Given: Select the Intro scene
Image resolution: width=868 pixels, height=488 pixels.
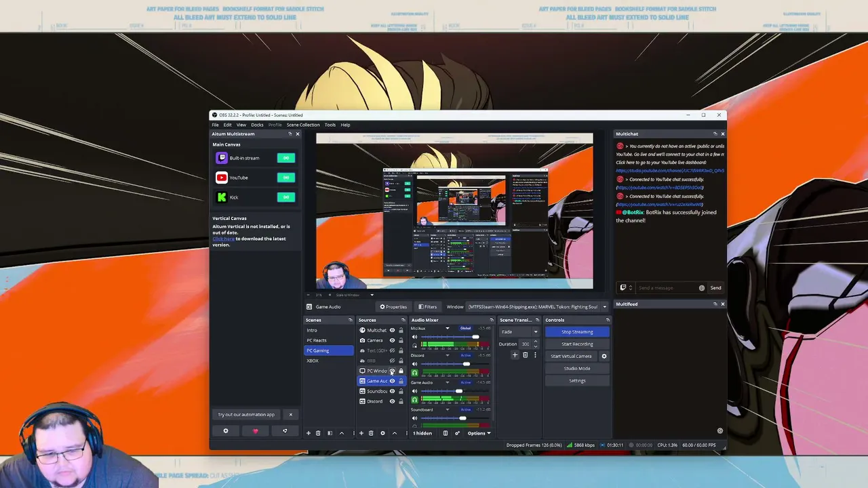Looking at the screenshot, I should [329, 330].
